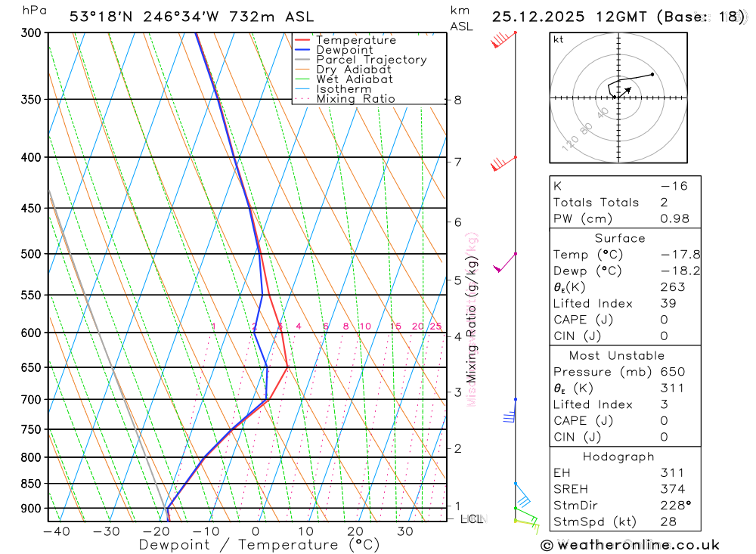This screenshot has width=756, height=554.
Task: Click the surface Dewp value '-18.2'
Action: tap(680, 271)
